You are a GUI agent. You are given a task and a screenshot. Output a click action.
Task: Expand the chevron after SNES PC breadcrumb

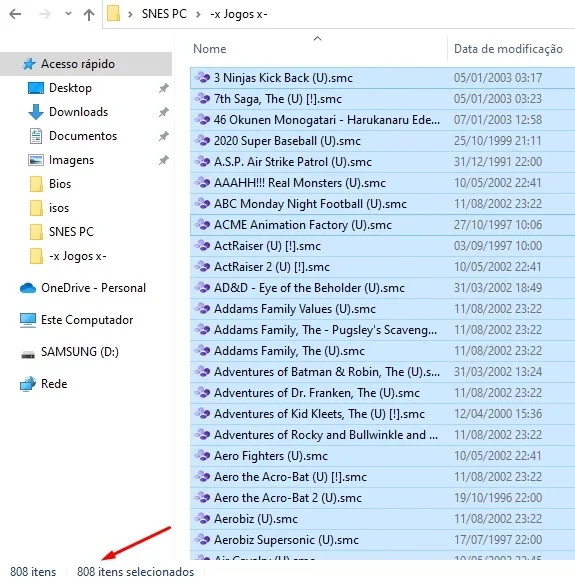click(x=199, y=14)
